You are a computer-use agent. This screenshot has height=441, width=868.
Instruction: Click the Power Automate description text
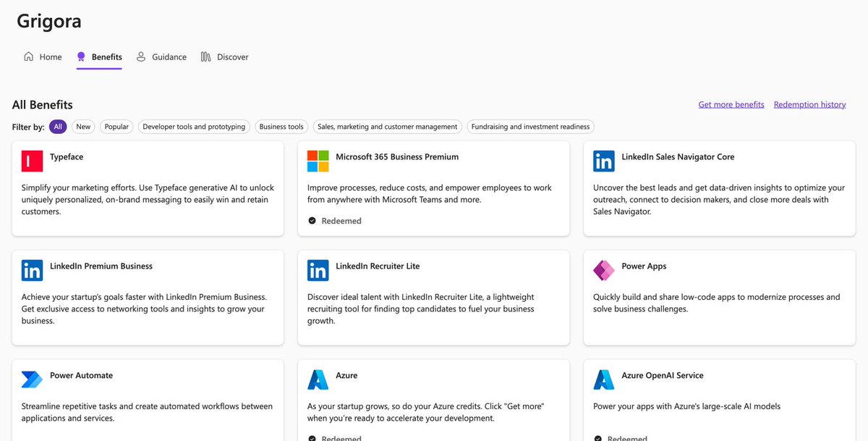(x=147, y=412)
